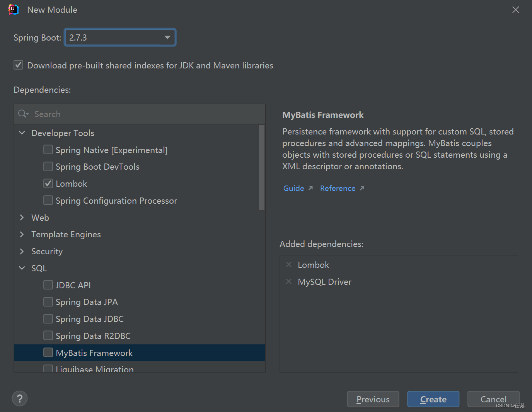This screenshot has width=532, height=412.
Task: Select the Lombok entry in added dependencies
Action: coord(313,265)
